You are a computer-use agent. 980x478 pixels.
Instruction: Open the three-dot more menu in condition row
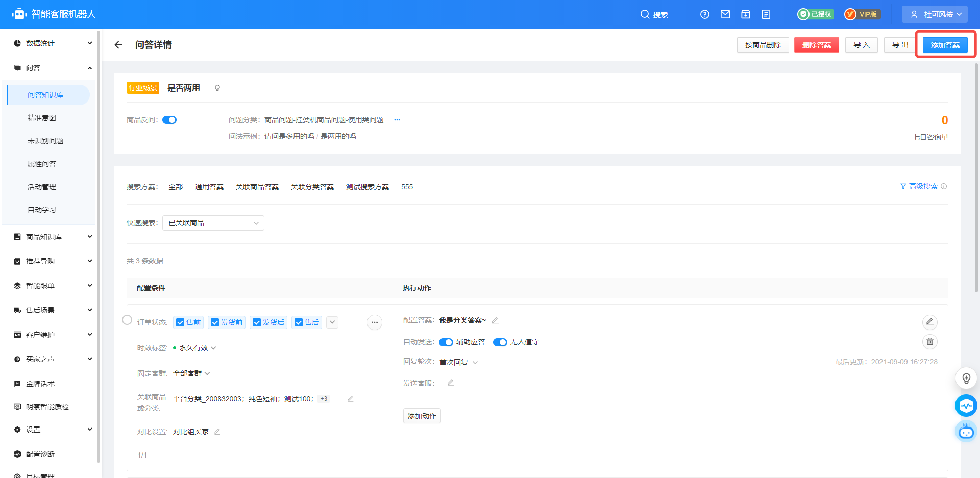click(x=375, y=322)
